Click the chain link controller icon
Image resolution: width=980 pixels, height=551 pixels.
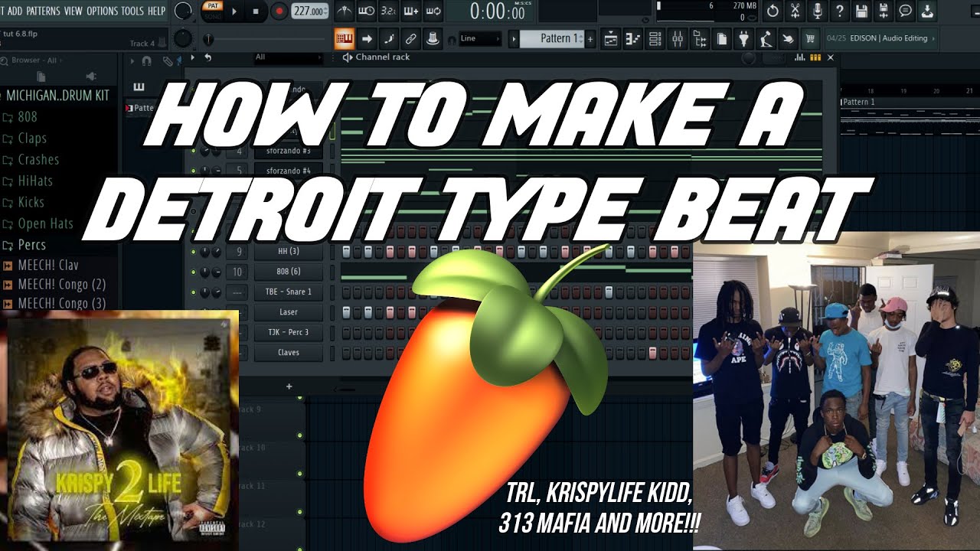coord(411,38)
